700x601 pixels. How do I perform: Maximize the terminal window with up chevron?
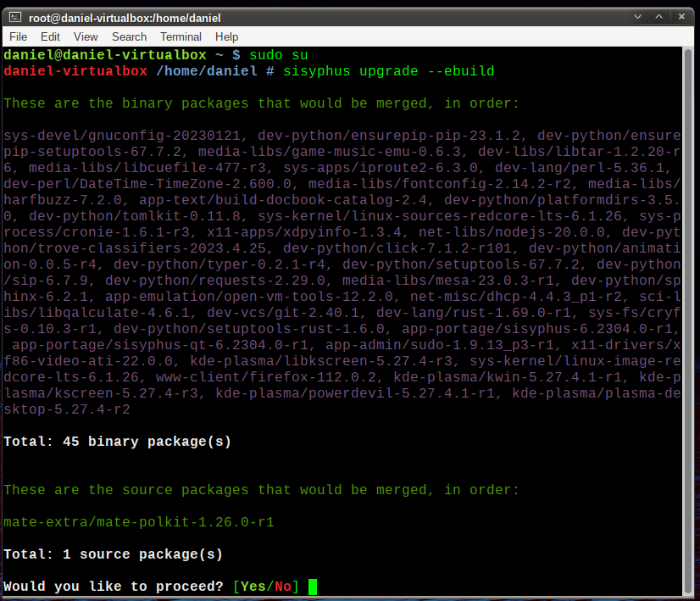(659, 17)
